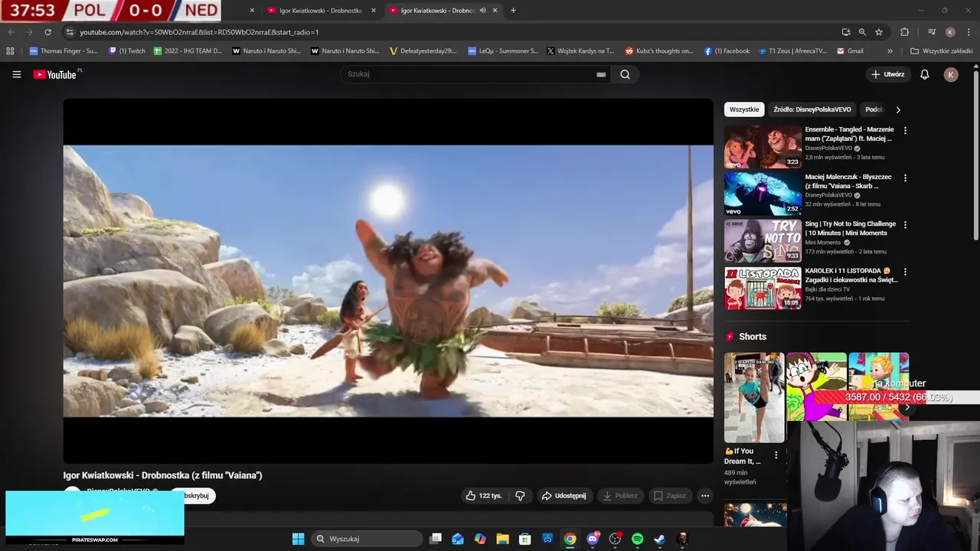Open options for the Maciej Malenczuk Błyszczec video

905,178
